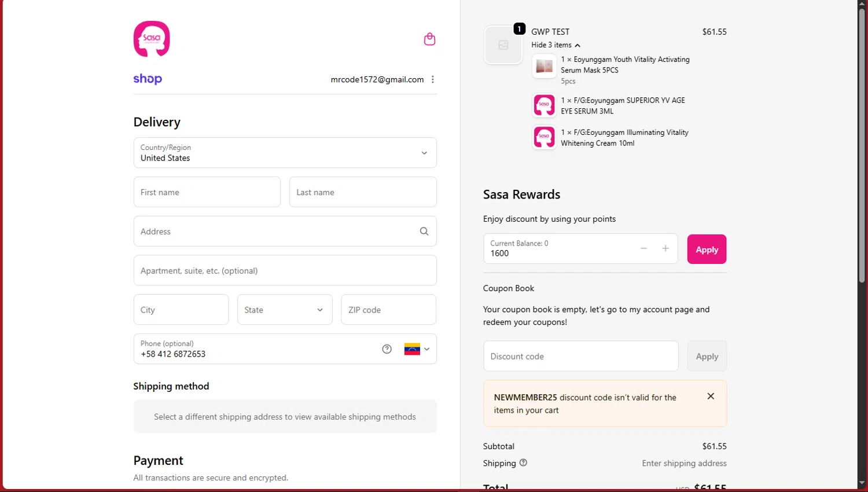Image resolution: width=868 pixels, height=492 pixels.
Task: Click the shipping info question icon
Action: tap(523, 463)
